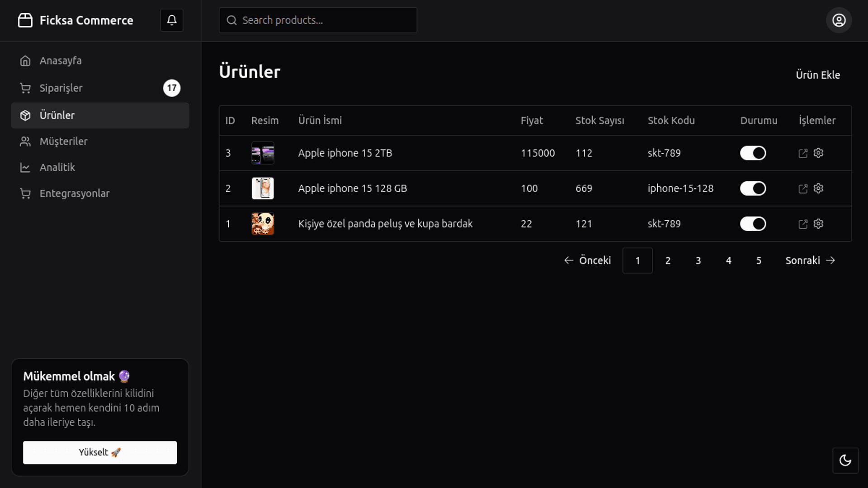The height and width of the screenshot is (488, 868).
Task: Switch off status of panda peluş product
Action: coord(753,224)
